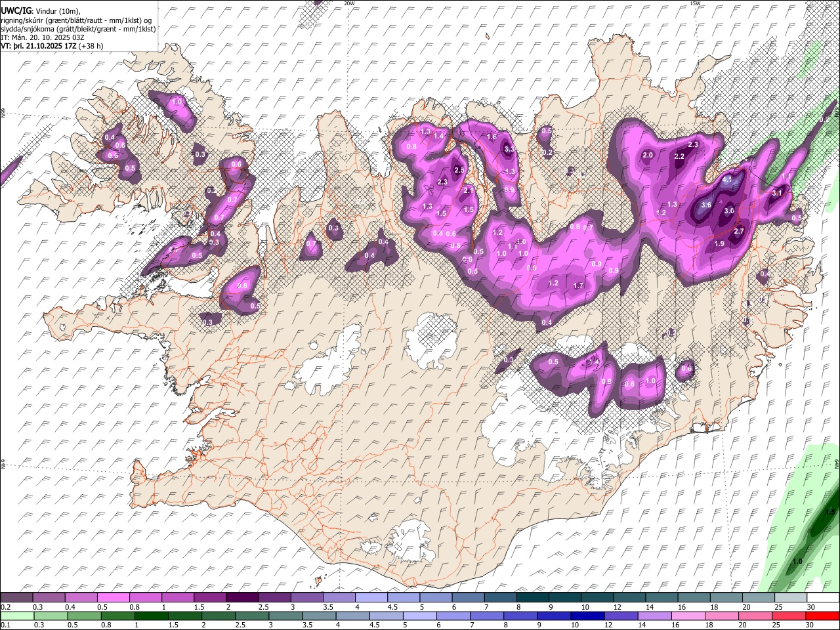The width and height of the screenshot is (840, 630).
Task: Click the 2.5 snowfall value on the map
Action: 459,170
